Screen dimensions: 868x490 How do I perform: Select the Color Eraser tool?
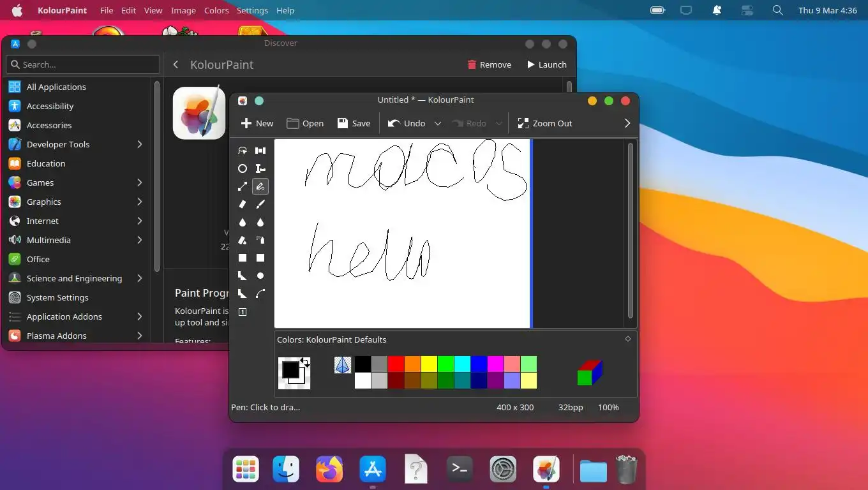coord(243,240)
